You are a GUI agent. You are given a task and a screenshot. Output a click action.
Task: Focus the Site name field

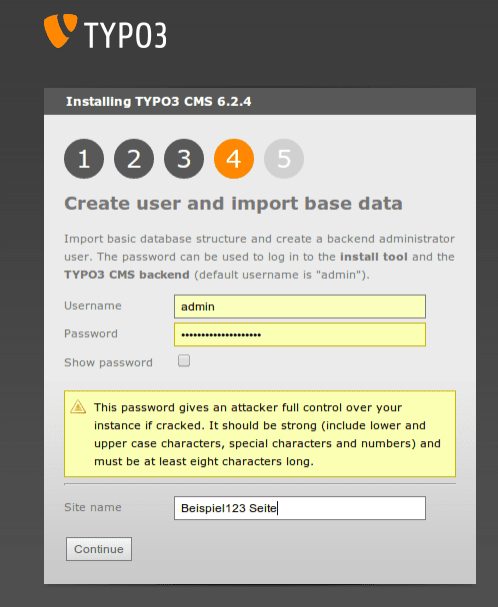point(300,508)
